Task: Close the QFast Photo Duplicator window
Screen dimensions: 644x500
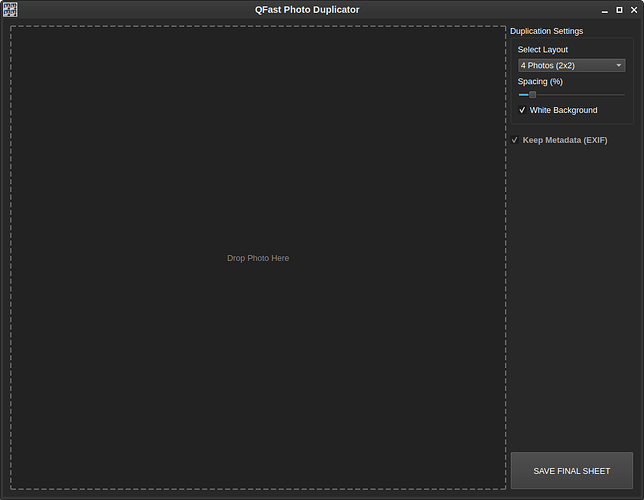Action: [634, 10]
